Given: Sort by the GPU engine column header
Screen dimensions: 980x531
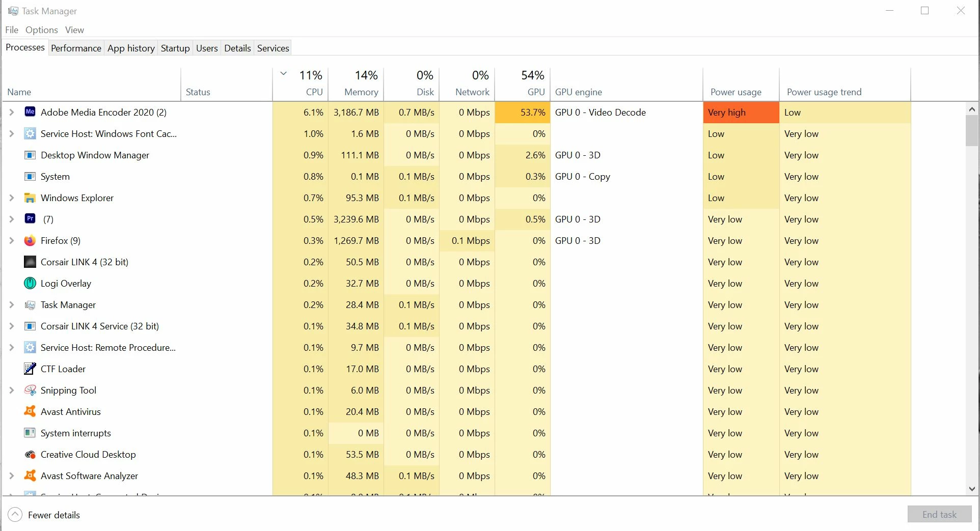Looking at the screenshot, I should [x=627, y=84].
